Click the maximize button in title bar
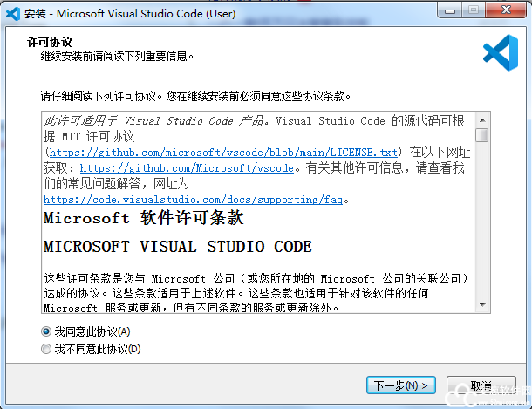Viewport: 532px width, 409px height. (473, 11)
